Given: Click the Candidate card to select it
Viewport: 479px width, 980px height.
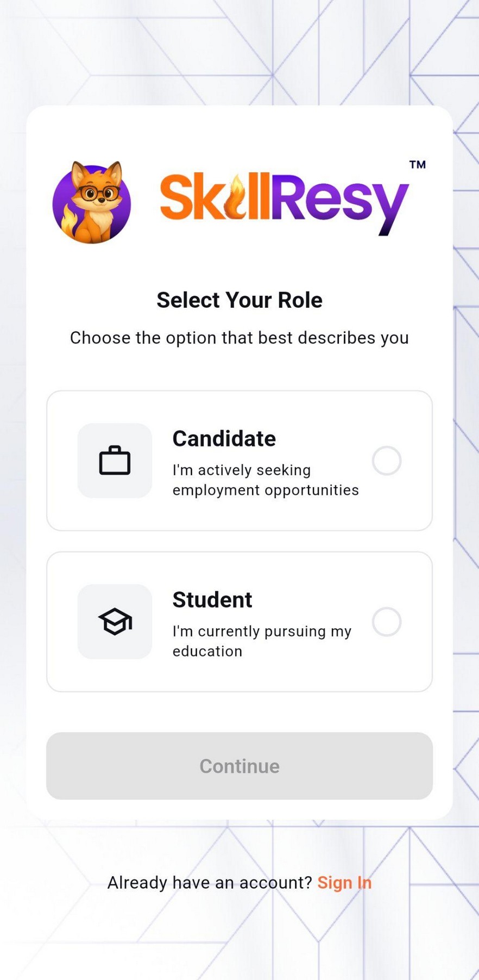Looking at the screenshot, I should pos(239,460).
